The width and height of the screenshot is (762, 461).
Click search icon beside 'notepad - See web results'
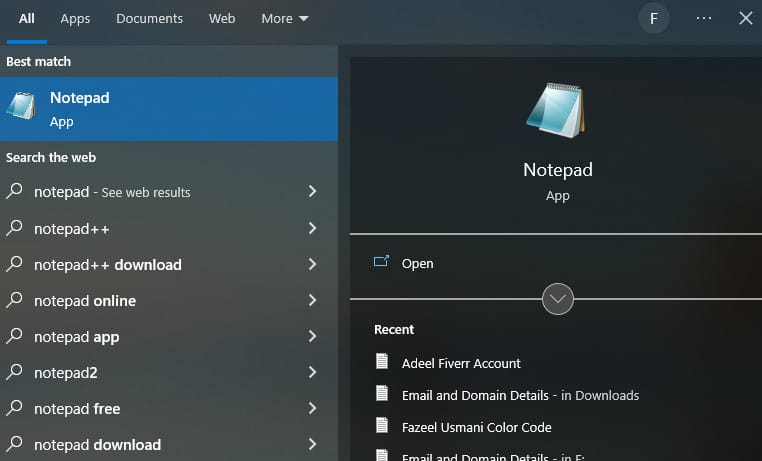15,191
